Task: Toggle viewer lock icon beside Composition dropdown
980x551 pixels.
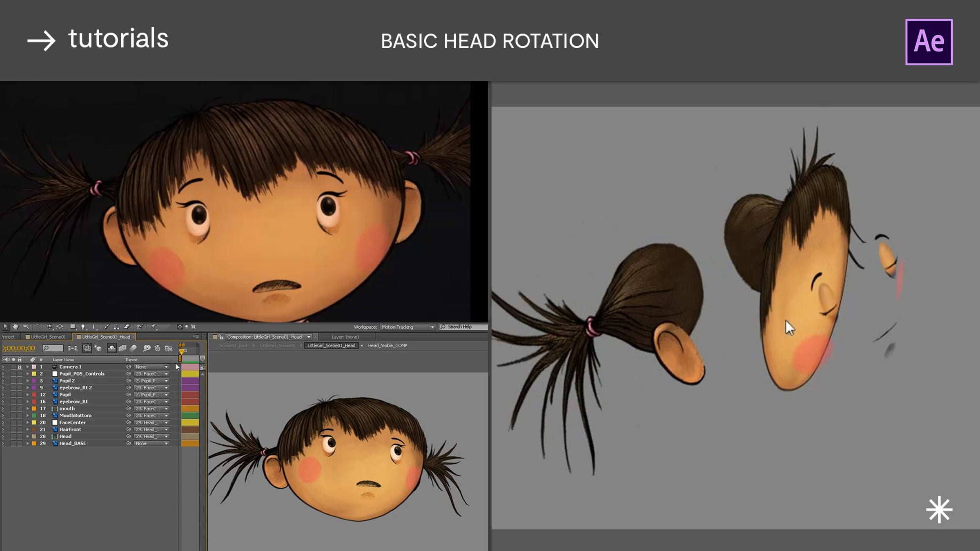Action: coord(221,337)
